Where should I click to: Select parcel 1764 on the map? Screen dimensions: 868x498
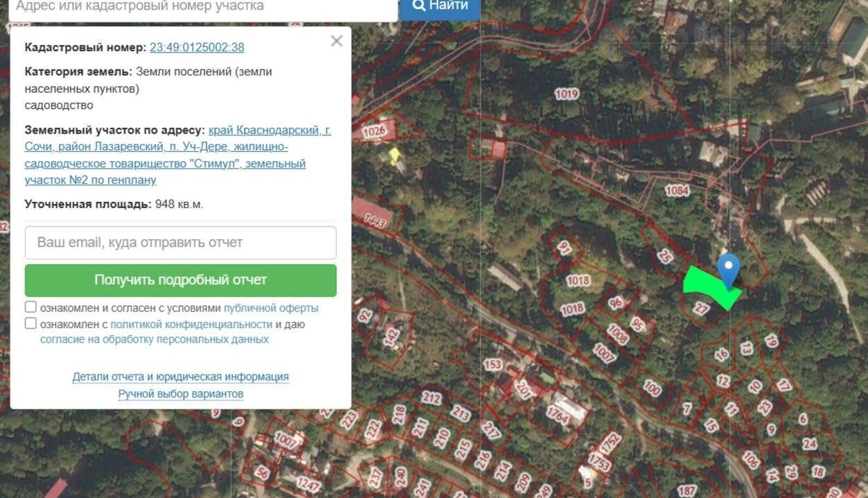[557, 414]
